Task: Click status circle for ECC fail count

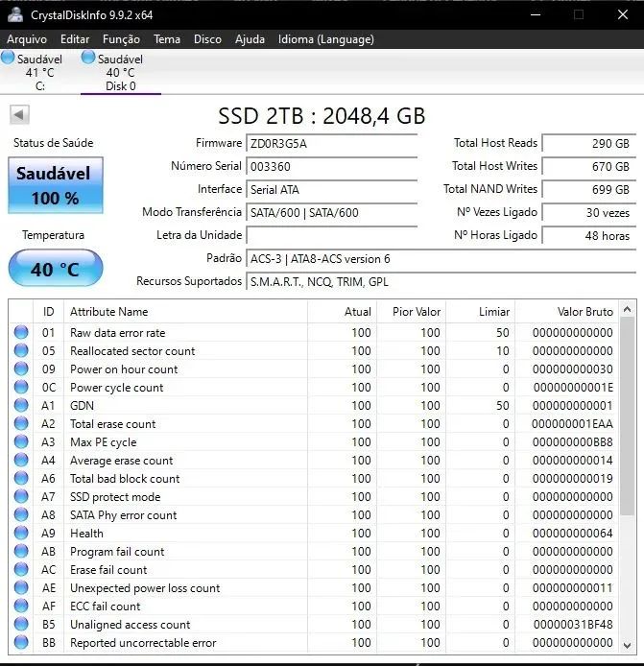Action: click(21, 607)
